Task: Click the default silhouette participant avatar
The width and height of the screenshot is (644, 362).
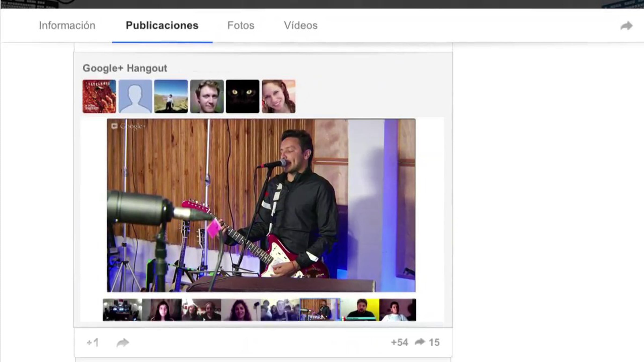Action: coord(135,96)
